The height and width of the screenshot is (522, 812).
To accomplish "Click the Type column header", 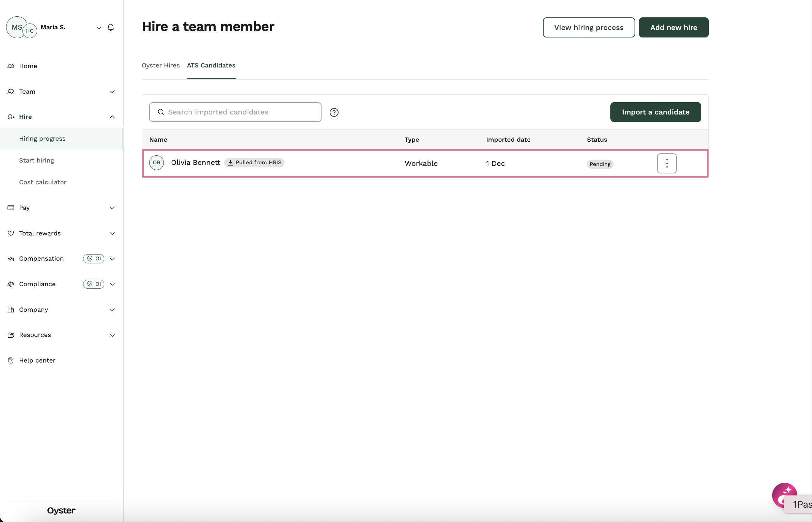I will 412,140.
